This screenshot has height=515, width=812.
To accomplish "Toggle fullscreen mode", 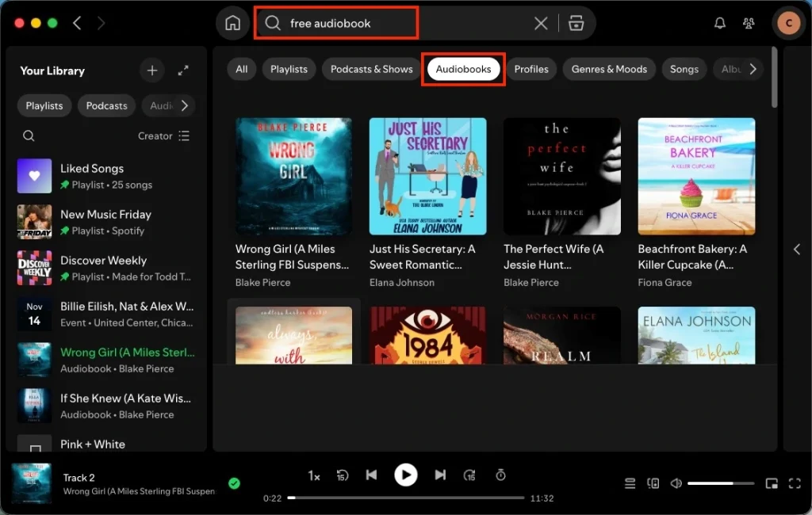I will tap(795, 483).
